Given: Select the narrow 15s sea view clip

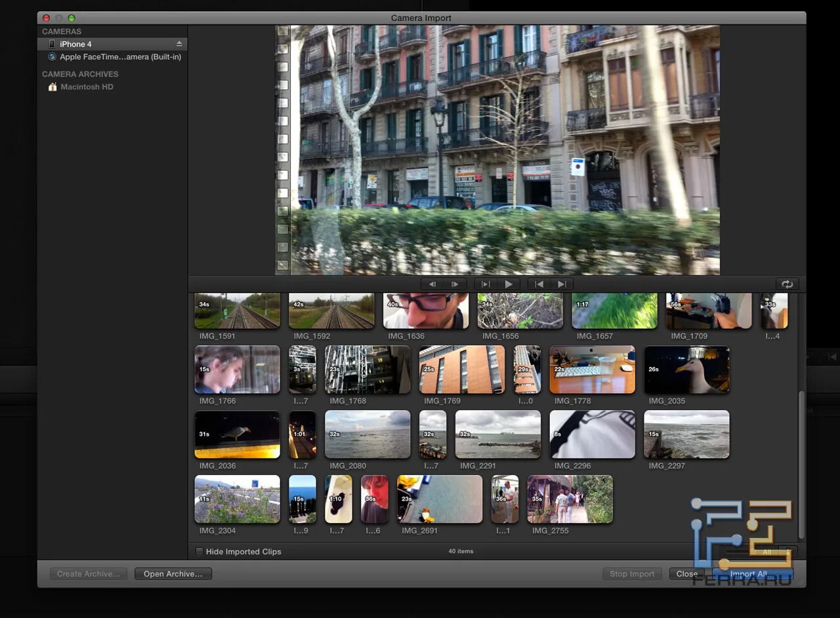Looking at the screenshot, I should coord(303,499).
